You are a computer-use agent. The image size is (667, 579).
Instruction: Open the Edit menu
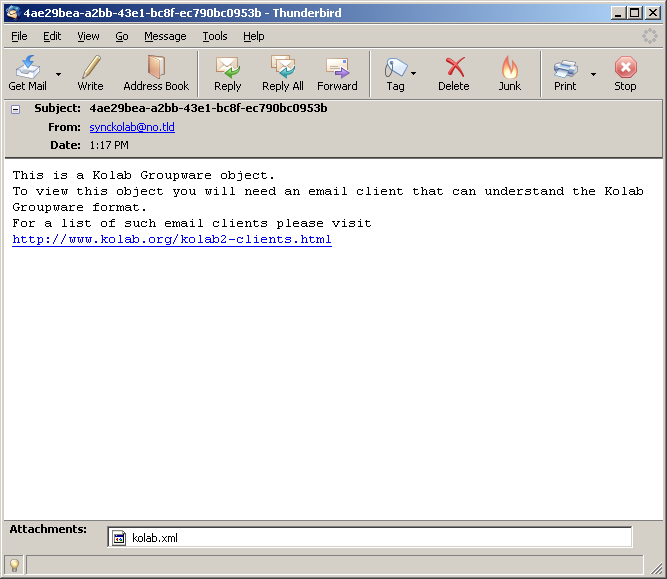(52, 37)
